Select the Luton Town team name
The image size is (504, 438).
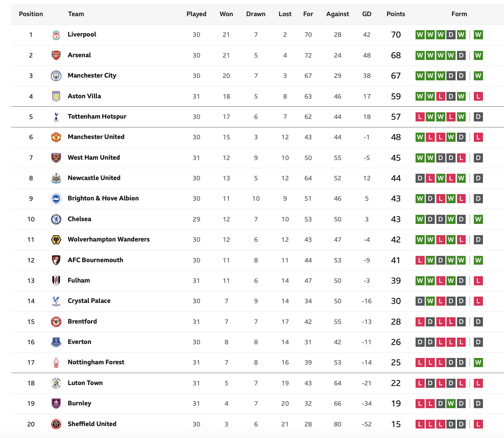pos(85,383)
